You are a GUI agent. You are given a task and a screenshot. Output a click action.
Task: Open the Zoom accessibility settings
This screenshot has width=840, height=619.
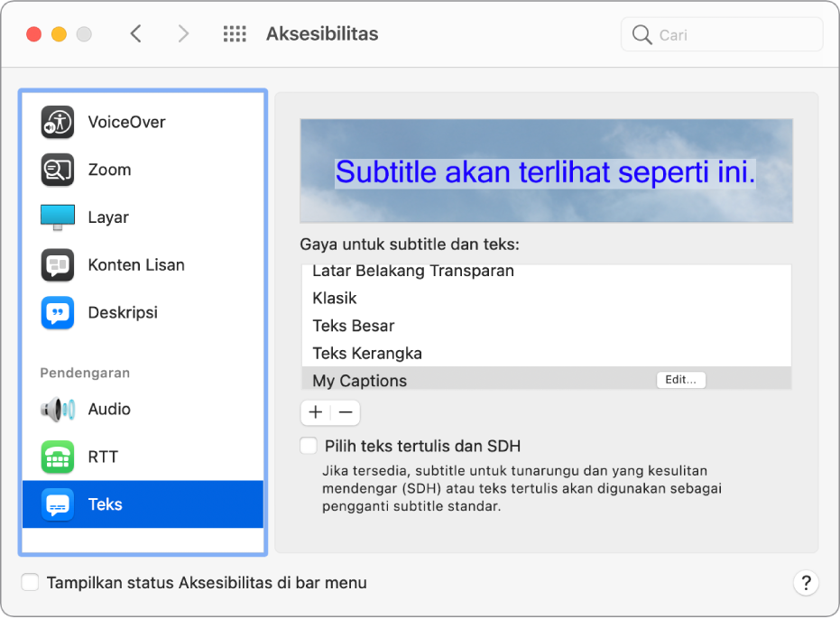(108, 170)
